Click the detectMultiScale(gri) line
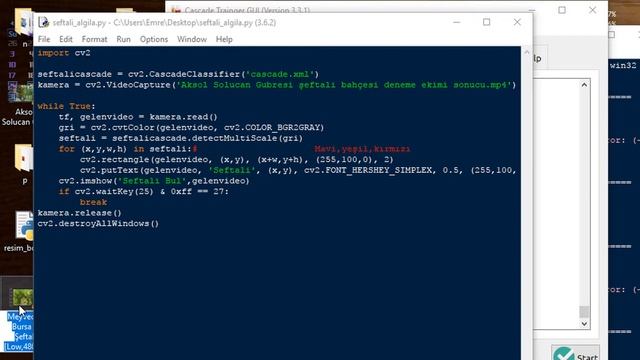The height and width of the screenshot is (360, 640). tap(181, 138)
